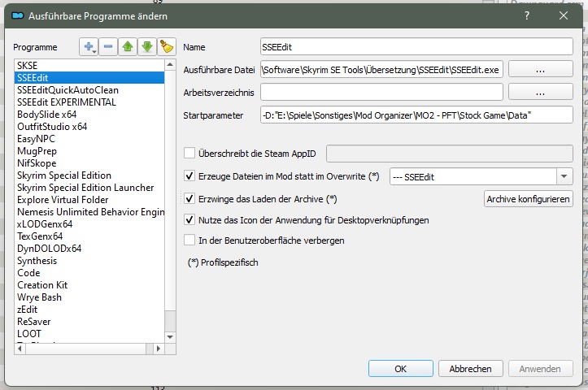Click the broom icon above the program list
This screenshot has width=588, height=390.
coord(167,47)
